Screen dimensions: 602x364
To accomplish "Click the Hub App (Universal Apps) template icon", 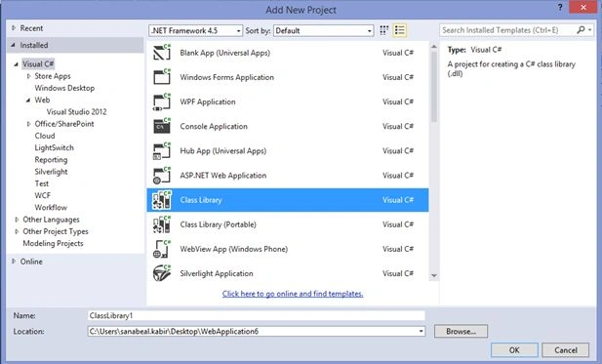I will click(162, 151).
